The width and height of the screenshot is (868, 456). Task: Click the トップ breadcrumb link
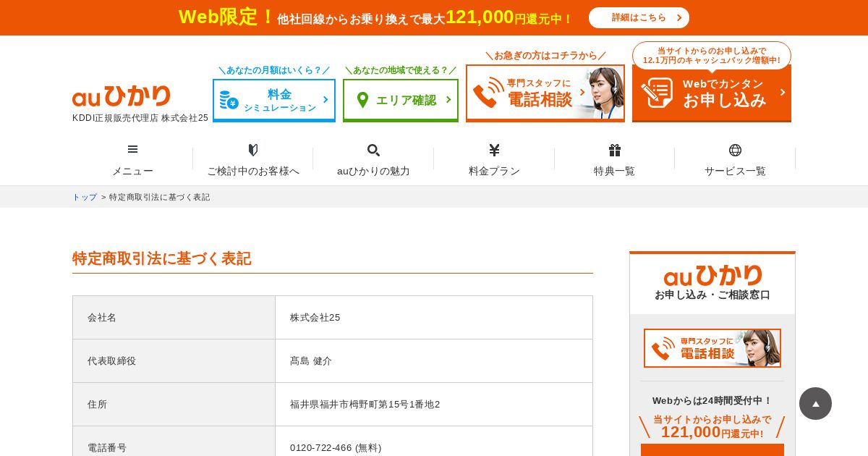click(85, 197)
